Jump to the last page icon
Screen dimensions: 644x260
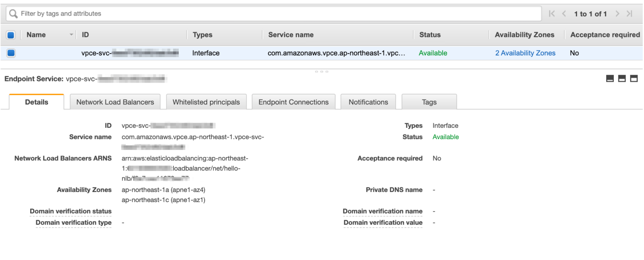(629, 13)
